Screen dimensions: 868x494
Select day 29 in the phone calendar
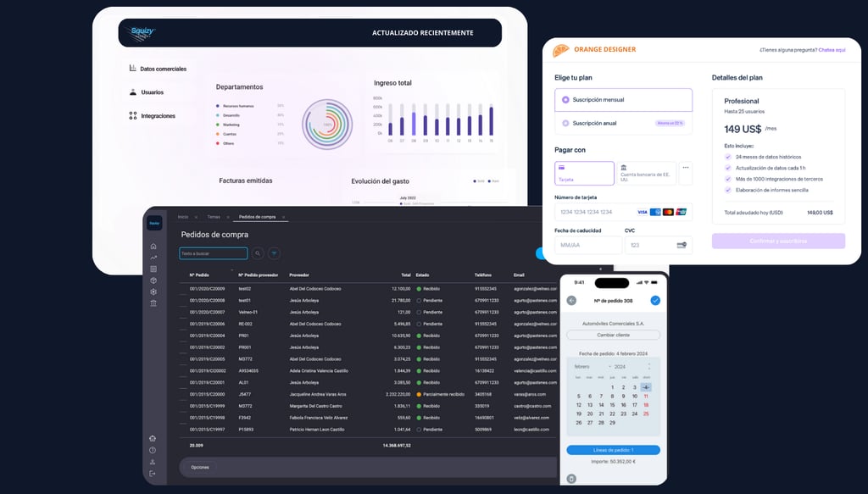pos(612,423)
